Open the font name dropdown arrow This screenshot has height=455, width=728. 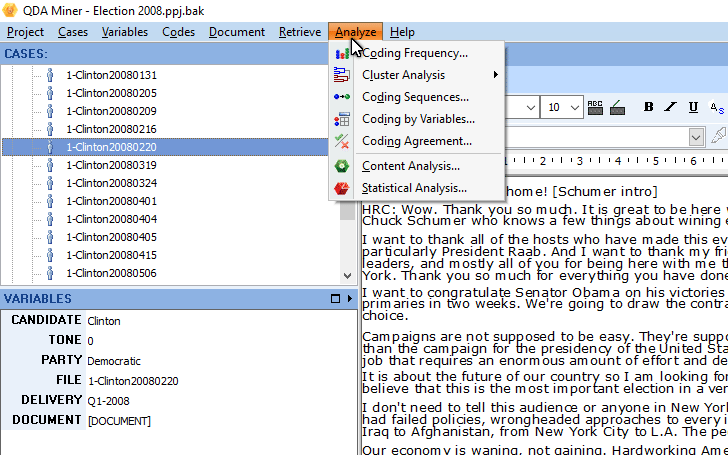(531, 108)
